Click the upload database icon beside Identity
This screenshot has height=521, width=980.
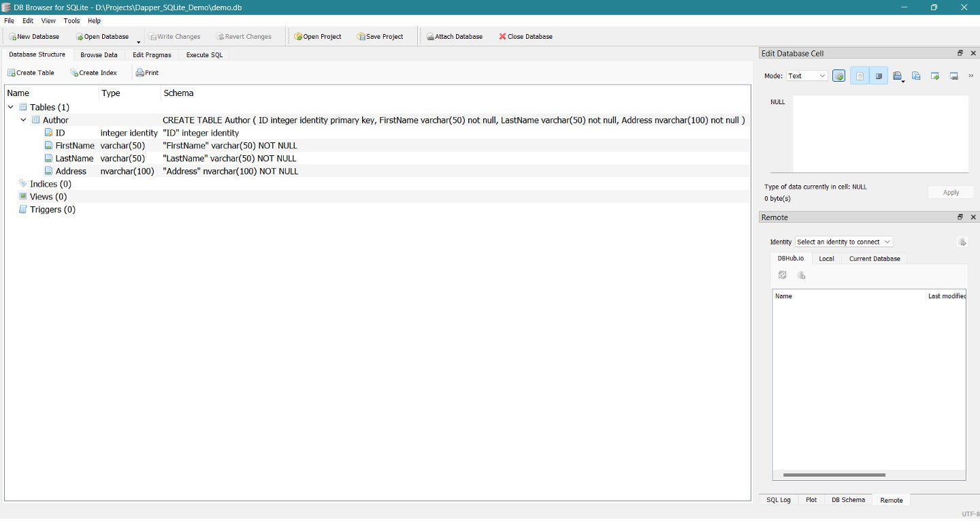point(962,242)
